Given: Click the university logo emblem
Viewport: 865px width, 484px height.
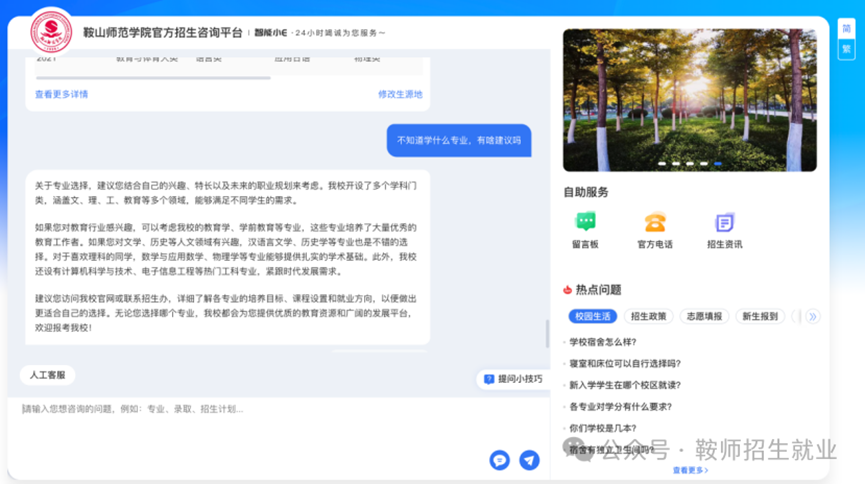Looking at the screenshot, I should 51,31.
